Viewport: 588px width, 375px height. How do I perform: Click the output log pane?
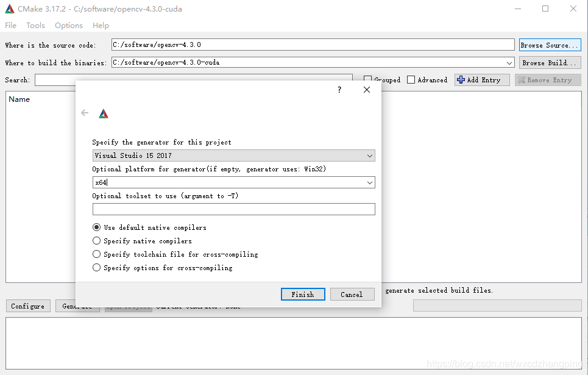[x=294, y=343]
